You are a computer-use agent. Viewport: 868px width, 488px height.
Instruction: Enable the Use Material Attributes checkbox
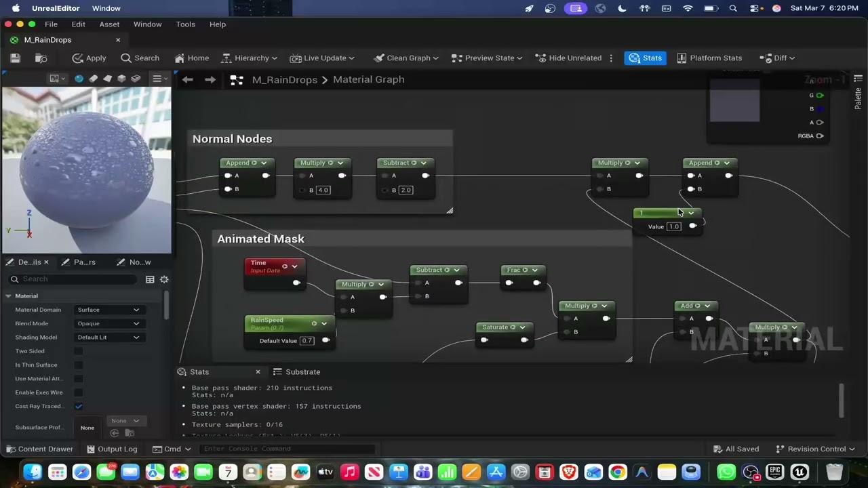79,379
